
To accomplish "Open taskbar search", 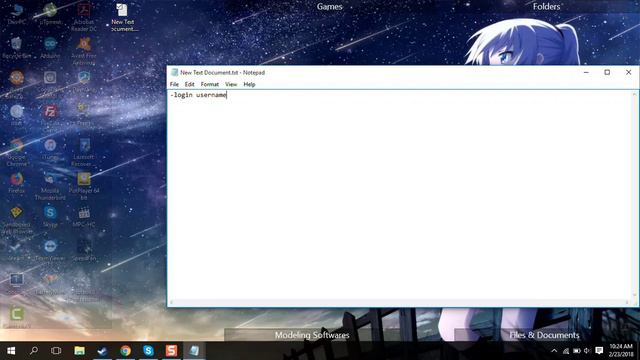I will 34,351.
